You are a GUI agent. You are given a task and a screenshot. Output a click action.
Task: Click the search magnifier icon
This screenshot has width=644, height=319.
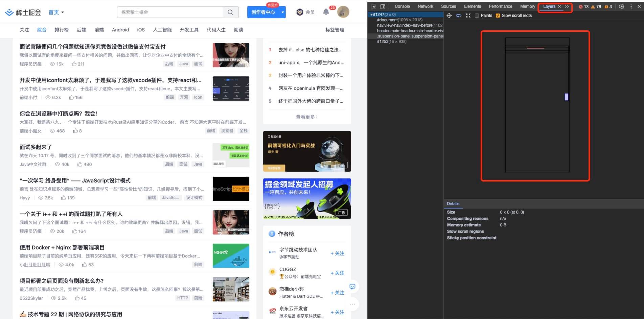tap(230, 12)
